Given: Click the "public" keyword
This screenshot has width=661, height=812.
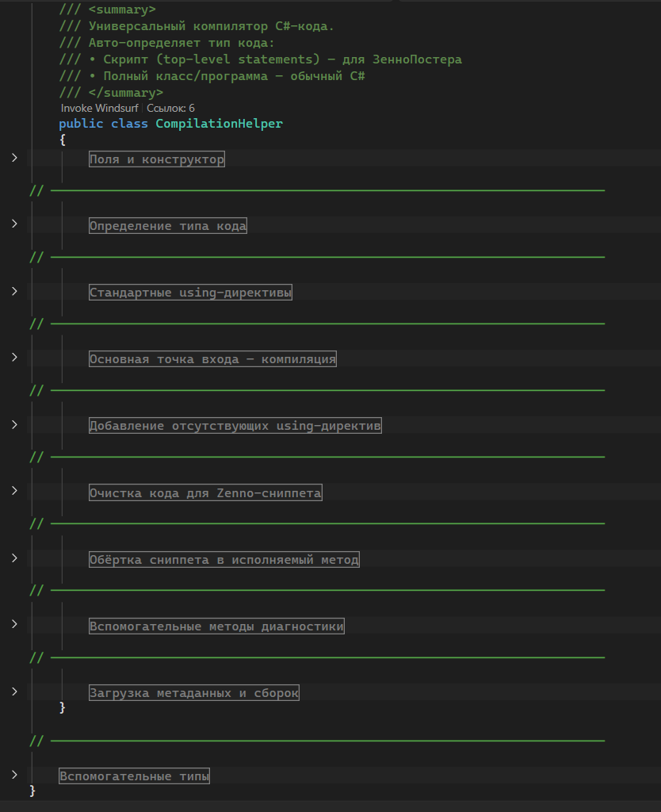Looking at the screenshot, I should pos(81,124).
